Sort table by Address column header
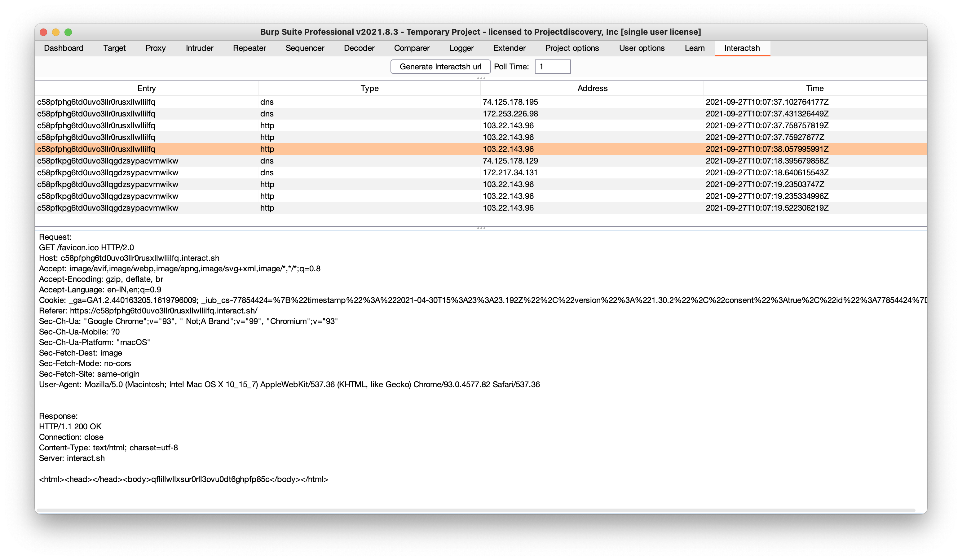 pos(592,89)
